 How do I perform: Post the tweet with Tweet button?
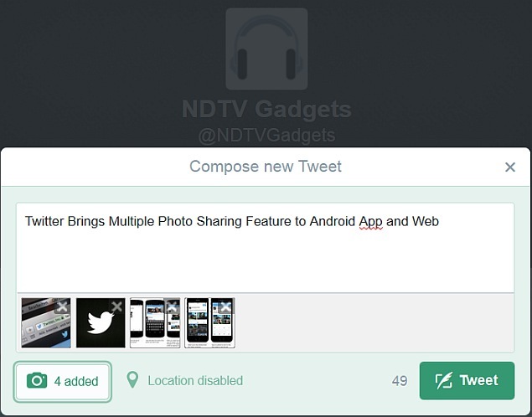click(x=467, y=381)
